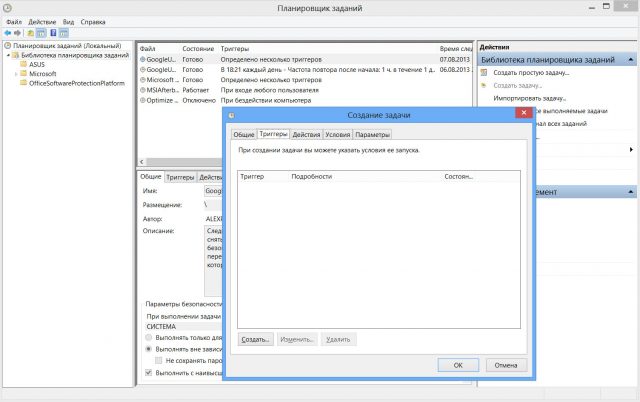Expand the Microsoft folder tree node

[x=15, y=74]
